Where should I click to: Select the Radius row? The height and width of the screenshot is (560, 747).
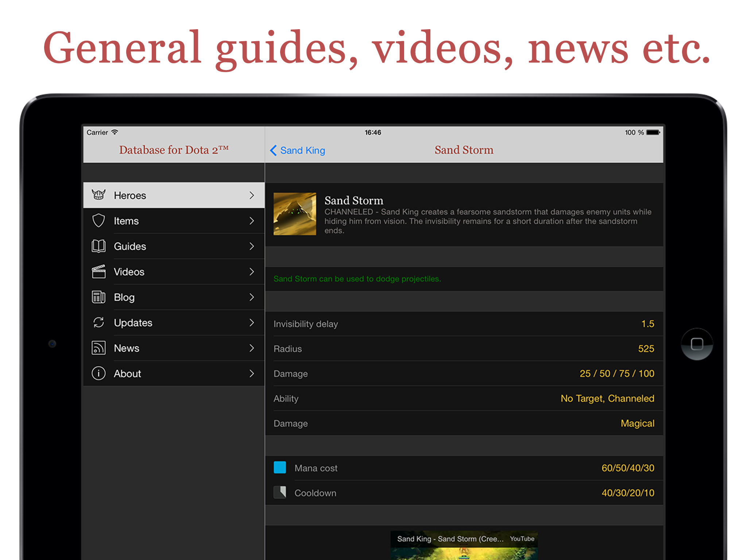[x=464, y=349]
